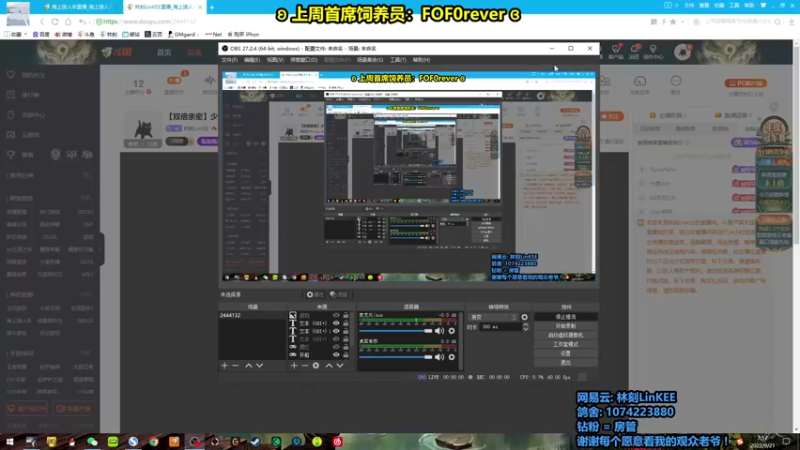Mute the desktop audio speaker icon
Image resolution: width=800 pixels, height=450 pixels.
coord(439,357)
